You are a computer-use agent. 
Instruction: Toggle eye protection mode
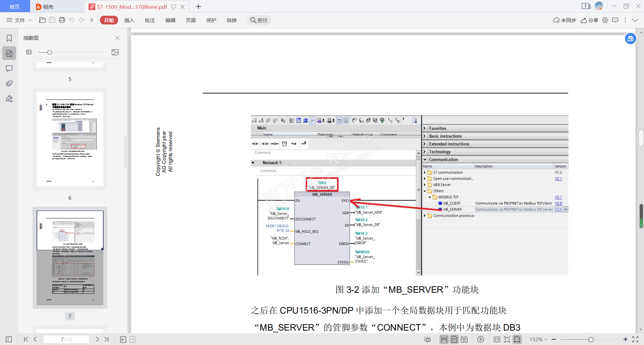pos(427,339)
